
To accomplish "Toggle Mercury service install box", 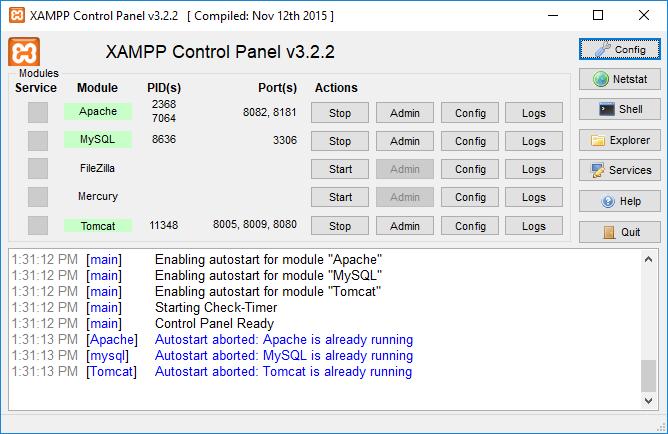I will tap(38, 197).
